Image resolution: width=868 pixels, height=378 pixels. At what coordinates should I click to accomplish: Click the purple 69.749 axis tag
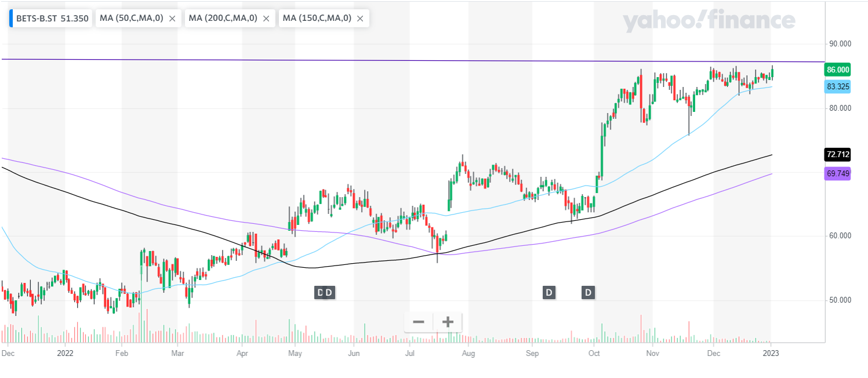coord(838,173)
